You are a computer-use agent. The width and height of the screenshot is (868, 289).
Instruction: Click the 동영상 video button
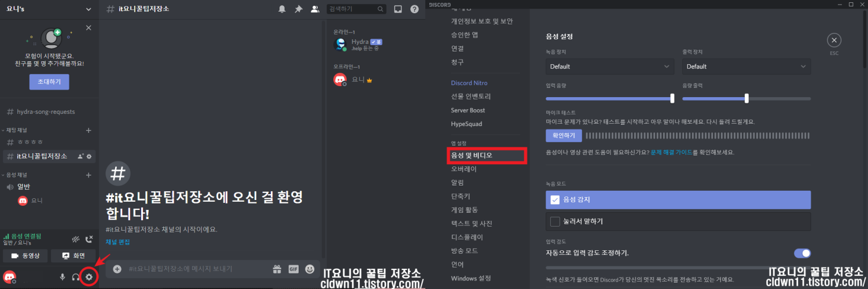pyautogui.click(x=25, y=255)
